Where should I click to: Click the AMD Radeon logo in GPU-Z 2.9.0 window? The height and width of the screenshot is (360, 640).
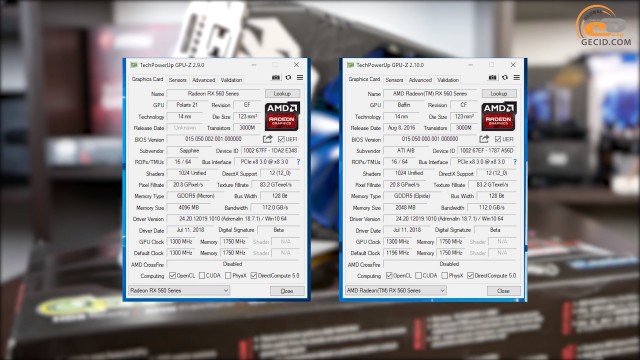point(282,116)
